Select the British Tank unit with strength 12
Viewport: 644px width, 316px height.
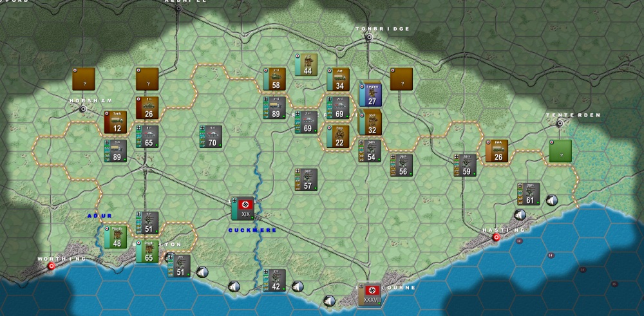[x=115, y=122]
